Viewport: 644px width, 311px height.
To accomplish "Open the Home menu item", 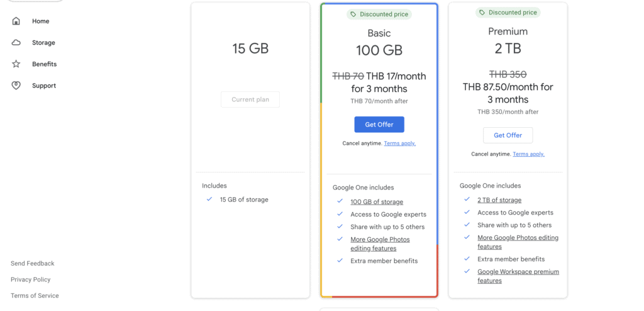I will [x=41, y=21].
